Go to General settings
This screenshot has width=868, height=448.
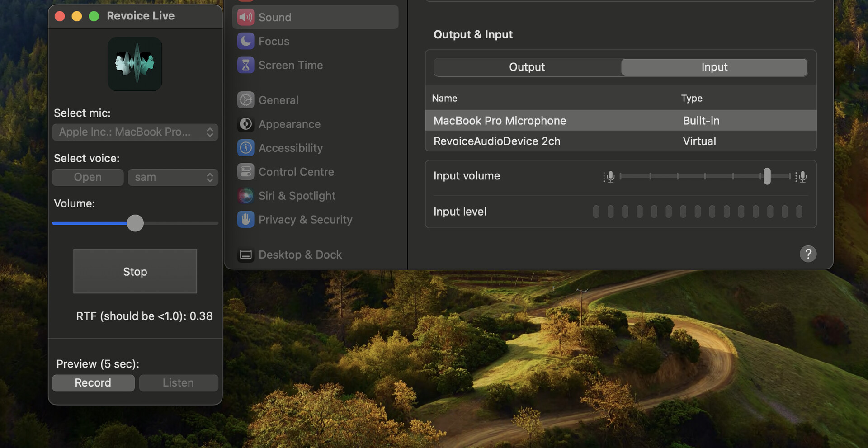[315, 100]
